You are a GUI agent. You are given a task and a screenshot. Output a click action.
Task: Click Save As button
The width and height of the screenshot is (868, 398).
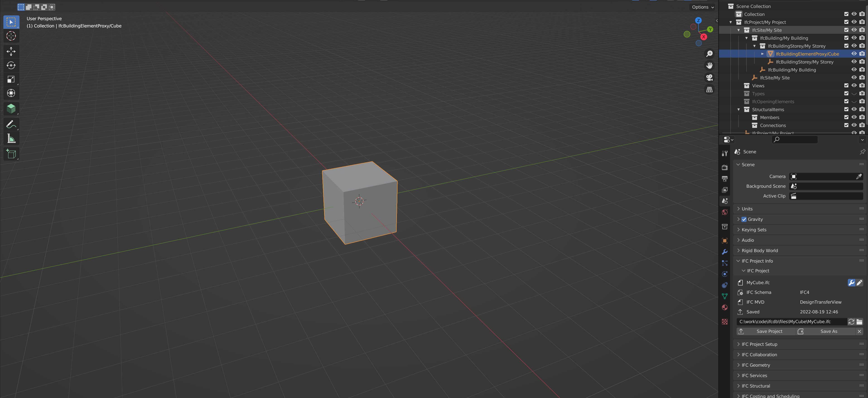[x=826, y=331]
